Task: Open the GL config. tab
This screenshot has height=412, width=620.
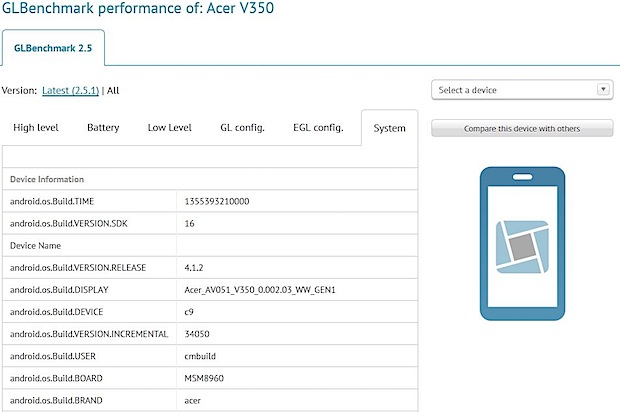Action: click(242, 128)
